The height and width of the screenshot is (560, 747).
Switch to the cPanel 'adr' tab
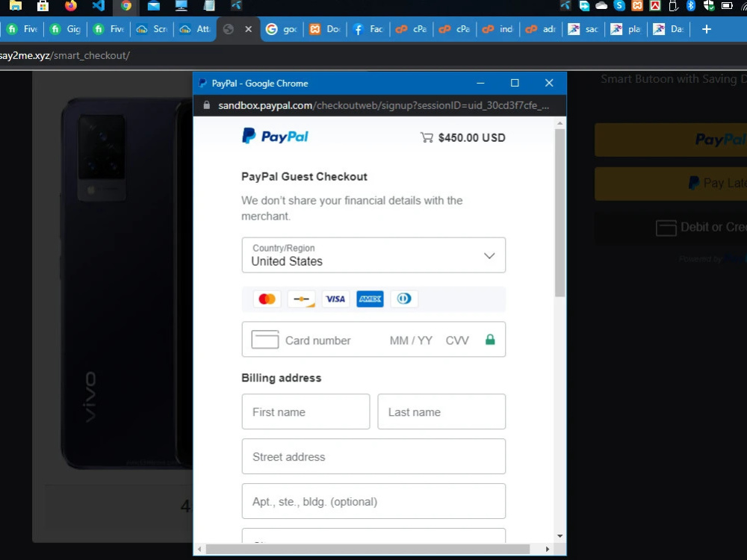(x=541, y=29)
